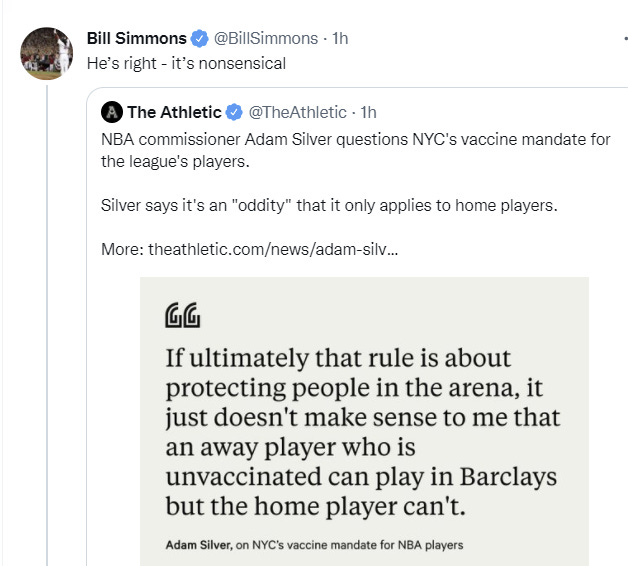Open Bill Simmons' profile via display name
This screenshot has width=628, height=566.
tap(137, 39)
